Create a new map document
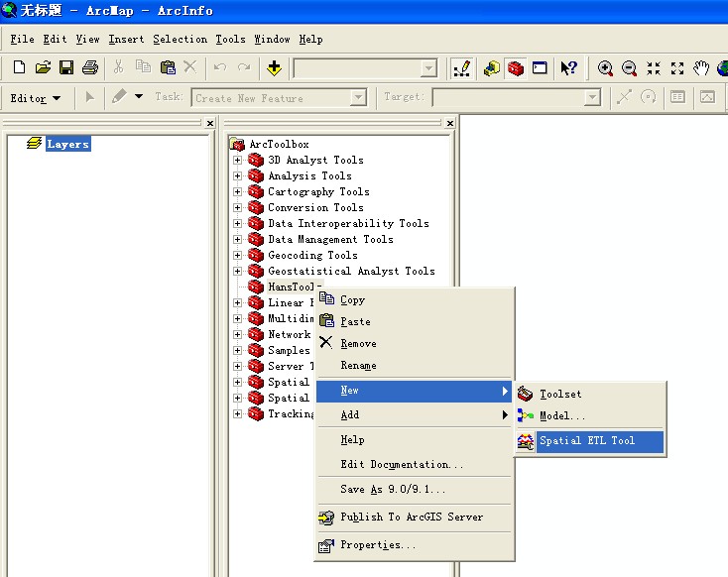 tap(19, 67)
